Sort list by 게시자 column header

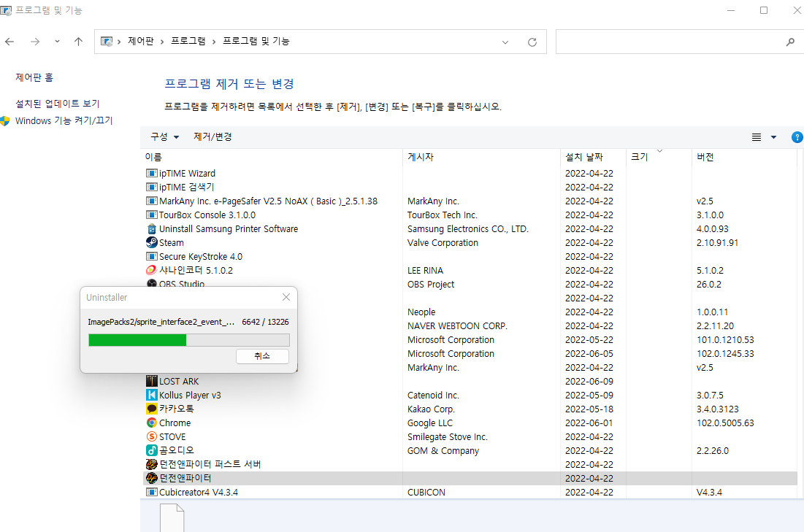[x=481, y=157]
